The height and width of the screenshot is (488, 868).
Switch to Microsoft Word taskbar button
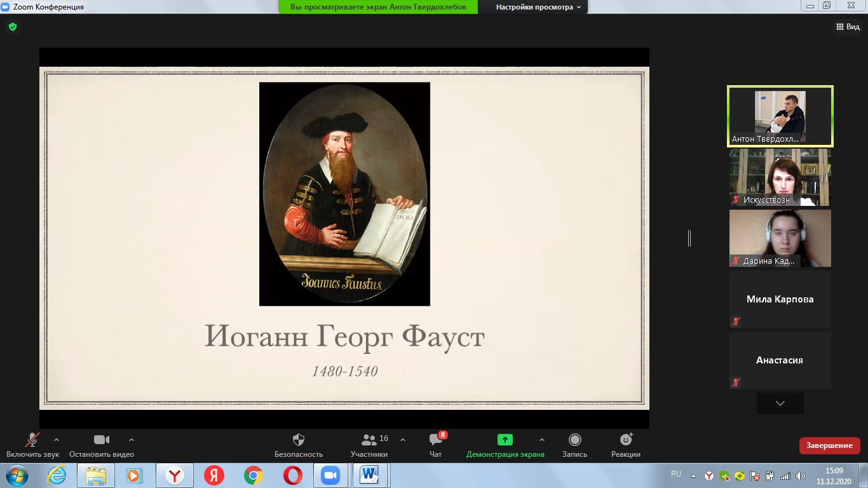click(x=369, y=475)
